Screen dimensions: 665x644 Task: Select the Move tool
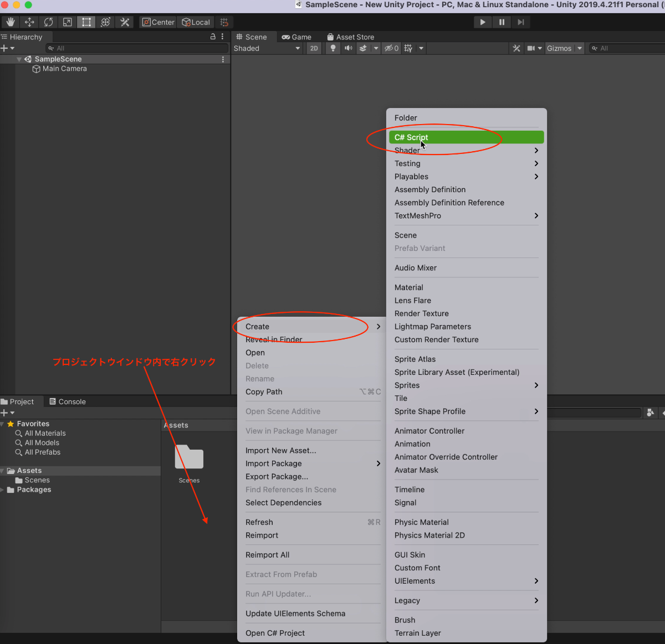pos(29,22)
